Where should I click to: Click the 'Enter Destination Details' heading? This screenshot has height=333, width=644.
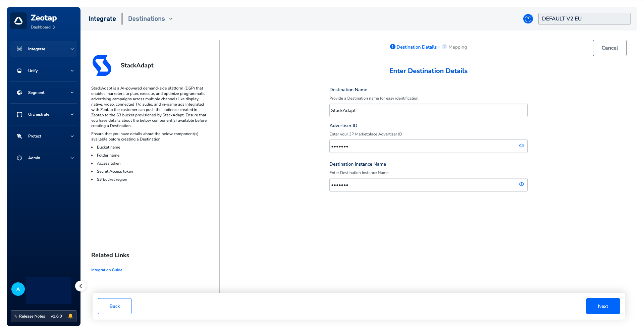click(x=428, y=71)
